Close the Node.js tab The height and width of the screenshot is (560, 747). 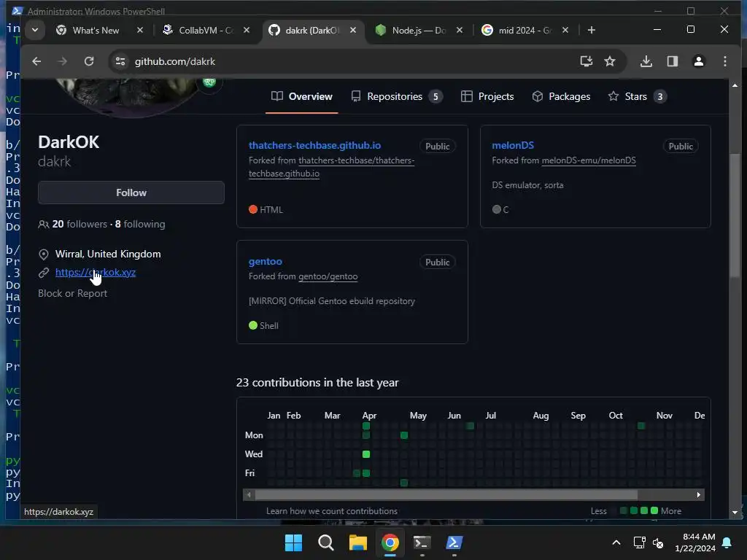click(460, 30)
